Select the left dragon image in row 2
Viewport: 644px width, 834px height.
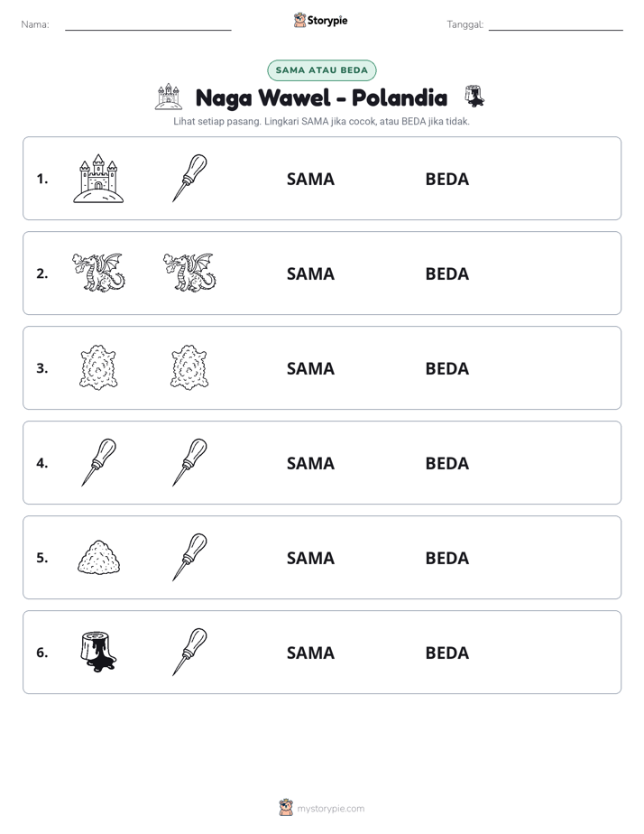pyautogui.click(x=98, y=273)
